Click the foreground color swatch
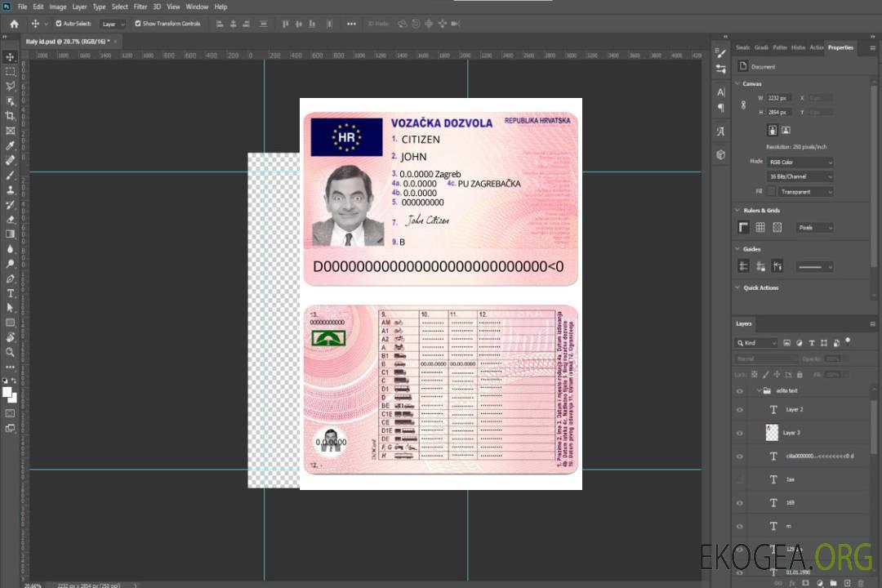Viewport: 882px width, 588px height. pos(7,393)
